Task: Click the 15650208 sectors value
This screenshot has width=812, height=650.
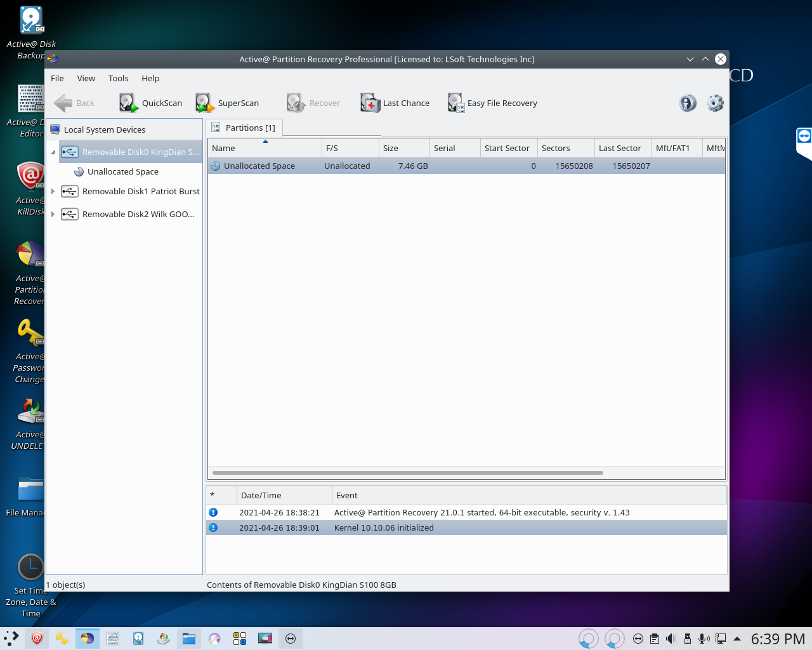Action: point(574,166)
